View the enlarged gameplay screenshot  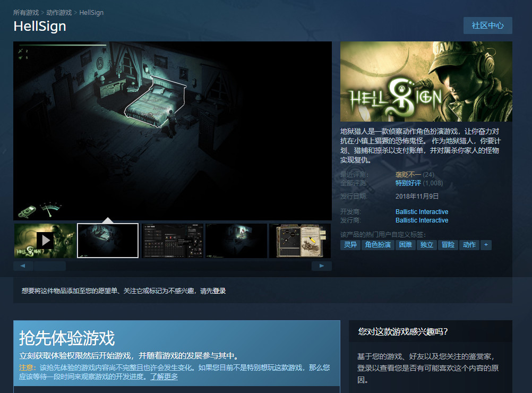tap(173, 131)
